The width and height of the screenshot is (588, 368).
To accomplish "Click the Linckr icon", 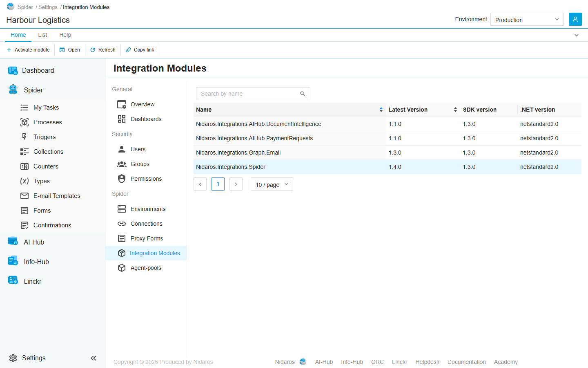I will (13, 280).
